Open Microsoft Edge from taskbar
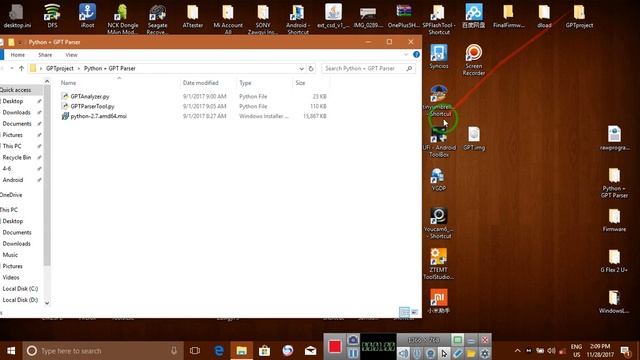The image size is (640, 360). click(219, 351)
